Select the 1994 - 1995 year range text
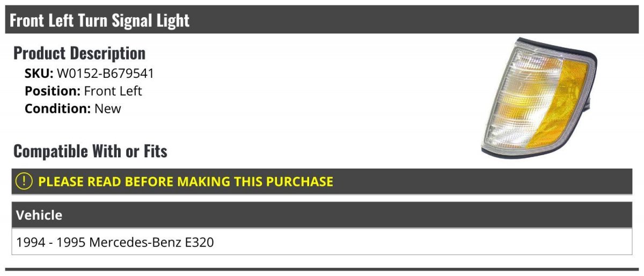Image resolution: width=644 pixels, height=276 pixels. click(51, 242)
